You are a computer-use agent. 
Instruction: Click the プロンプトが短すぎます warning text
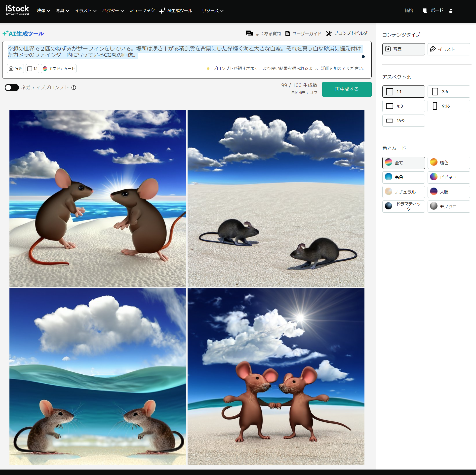pos(288,68)
